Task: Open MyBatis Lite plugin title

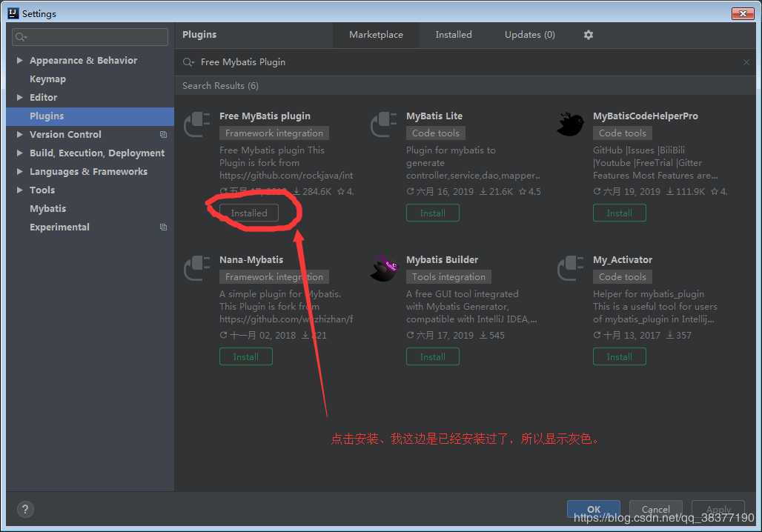Action: (434, 116)
